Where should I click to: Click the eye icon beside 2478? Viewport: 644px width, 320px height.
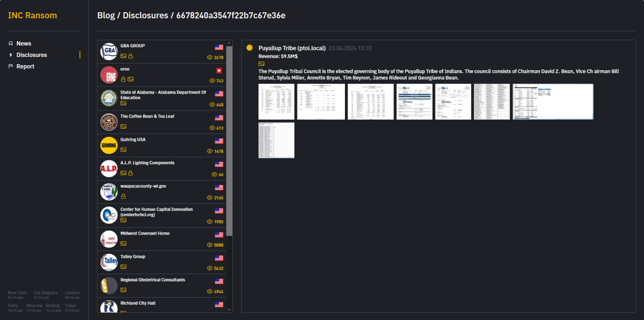(210, 58)
